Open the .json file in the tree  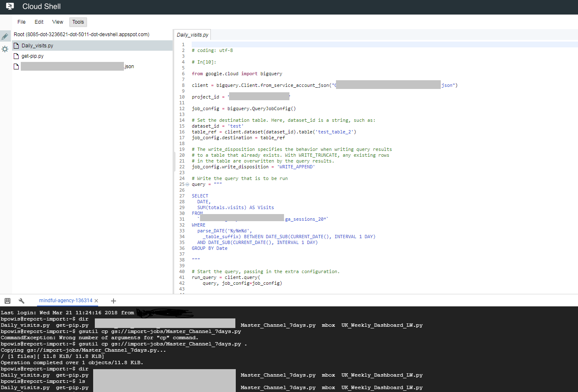coord(77,67)
